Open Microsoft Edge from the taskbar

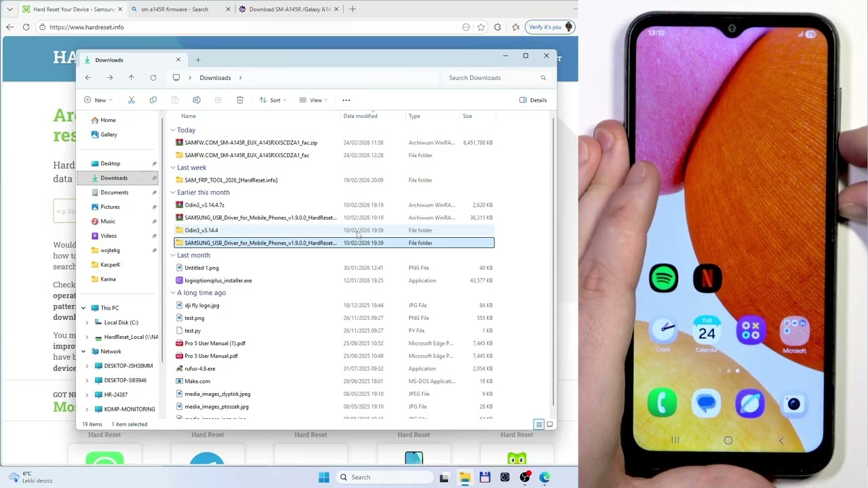545,477
